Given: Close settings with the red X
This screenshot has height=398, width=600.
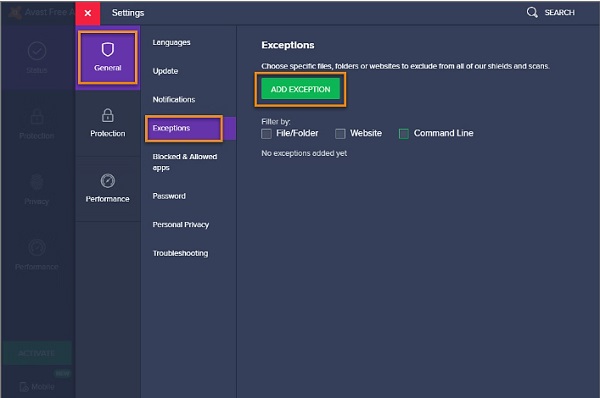Looking at the screenshot, I should pos(88,13).
